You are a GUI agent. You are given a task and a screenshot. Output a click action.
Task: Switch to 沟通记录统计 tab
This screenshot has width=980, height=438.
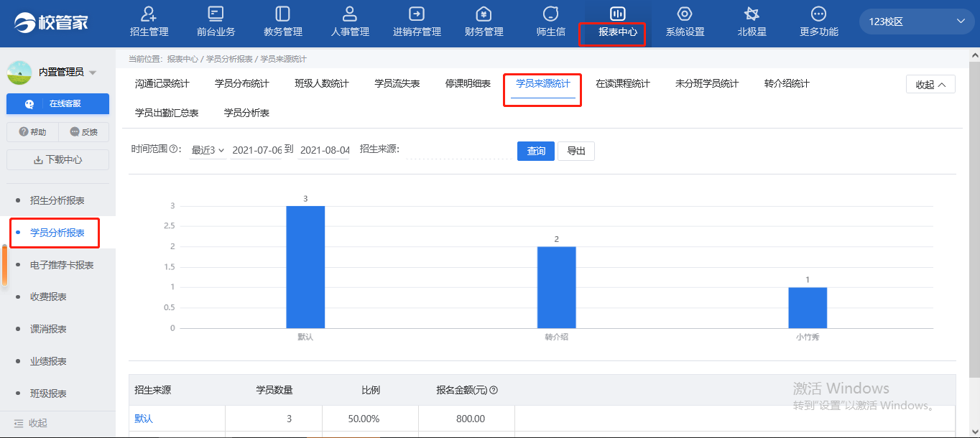[x=162, y=84]
